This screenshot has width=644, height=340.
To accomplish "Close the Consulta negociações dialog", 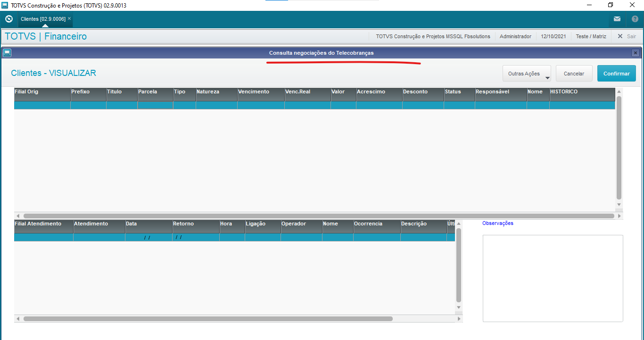I will click(636, 53).
